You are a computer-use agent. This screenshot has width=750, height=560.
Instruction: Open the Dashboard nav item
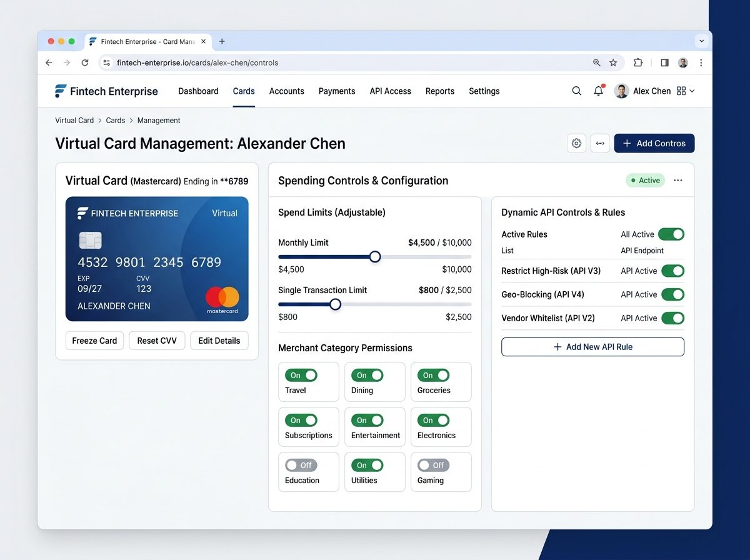coord(198,91)
